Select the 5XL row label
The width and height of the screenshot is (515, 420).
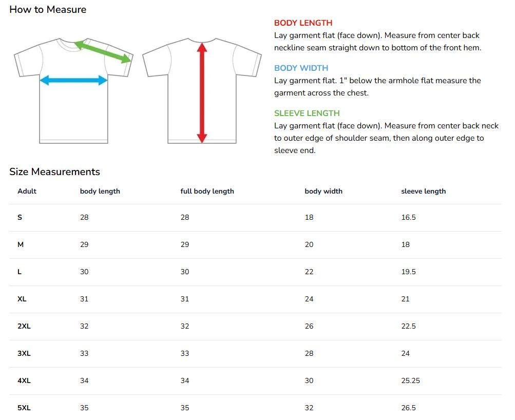24,408
